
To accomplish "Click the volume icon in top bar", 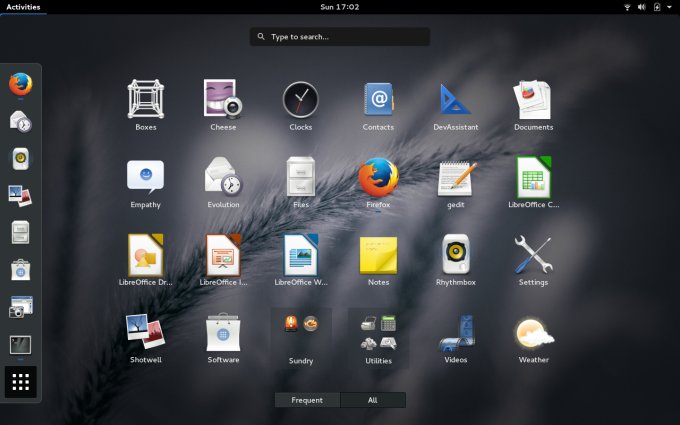I will [x=641, y=7].
